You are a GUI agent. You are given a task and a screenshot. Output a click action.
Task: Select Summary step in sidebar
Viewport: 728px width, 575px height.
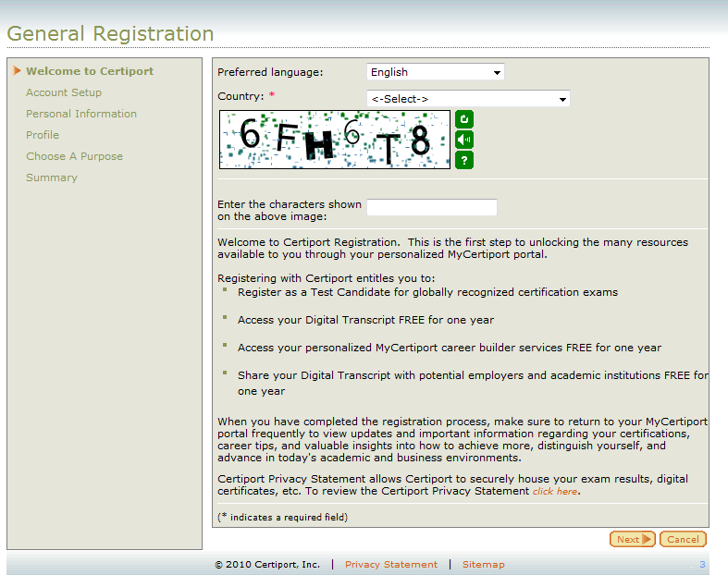52,177
